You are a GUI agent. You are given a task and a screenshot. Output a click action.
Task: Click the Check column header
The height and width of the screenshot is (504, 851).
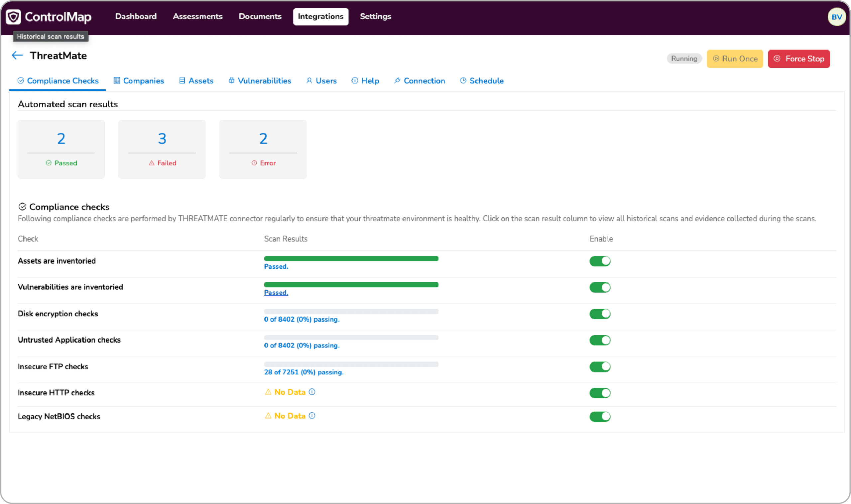(28, 239)
